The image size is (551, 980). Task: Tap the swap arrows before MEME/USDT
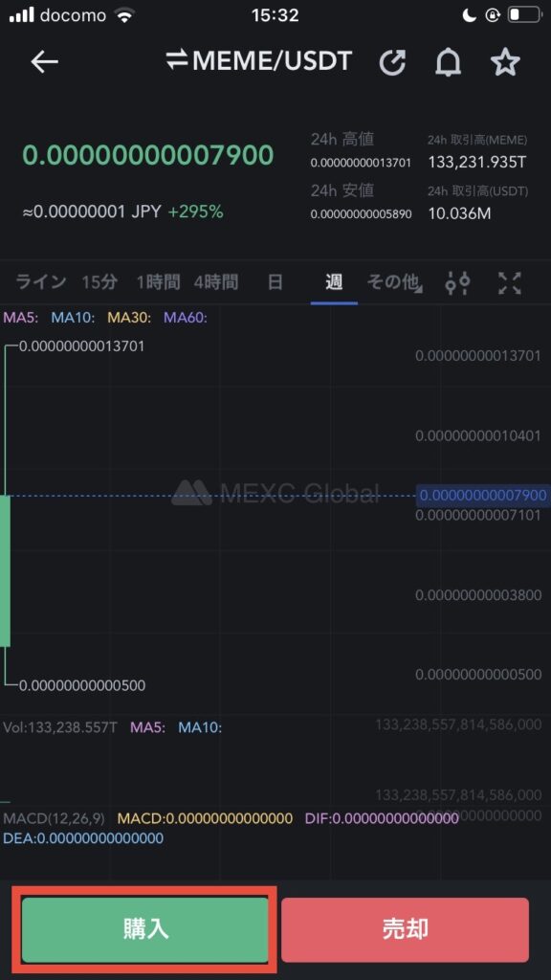(x=177, y=61)
